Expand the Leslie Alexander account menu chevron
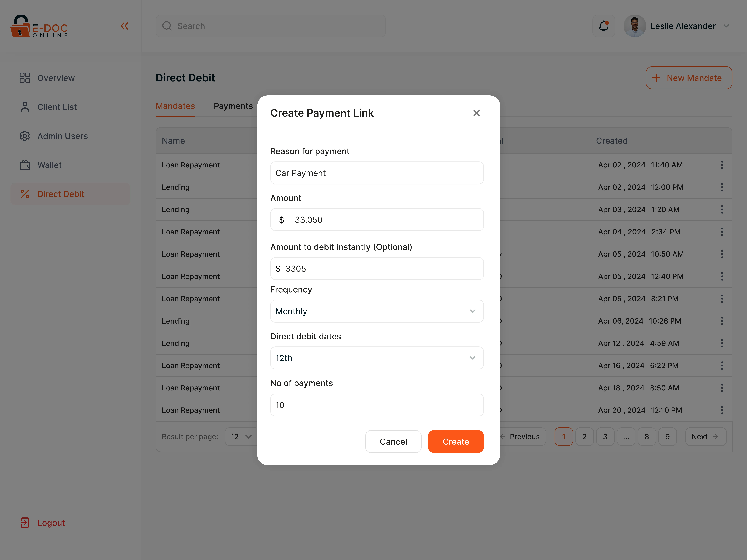 click(x=726, y=26)
